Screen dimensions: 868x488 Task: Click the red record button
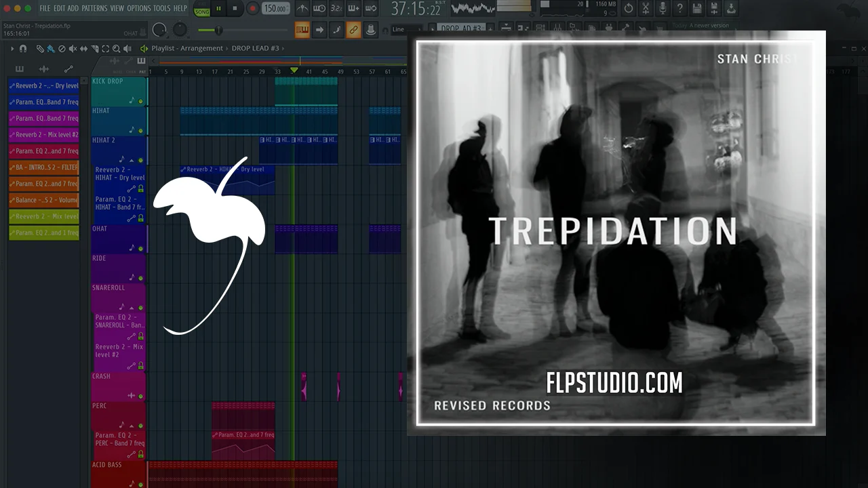(252, 8)
